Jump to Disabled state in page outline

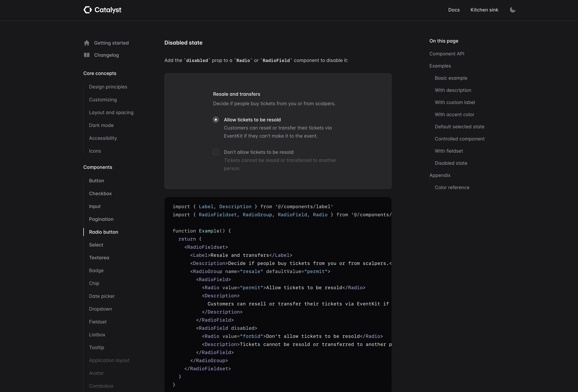coord(451,163)
